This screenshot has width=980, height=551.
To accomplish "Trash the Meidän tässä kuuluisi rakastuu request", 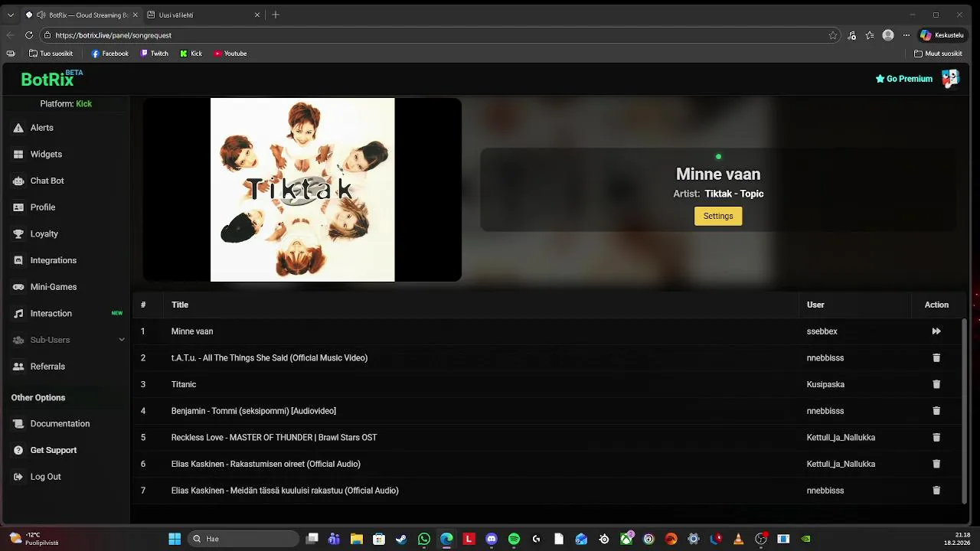I will tap(936, 491).
